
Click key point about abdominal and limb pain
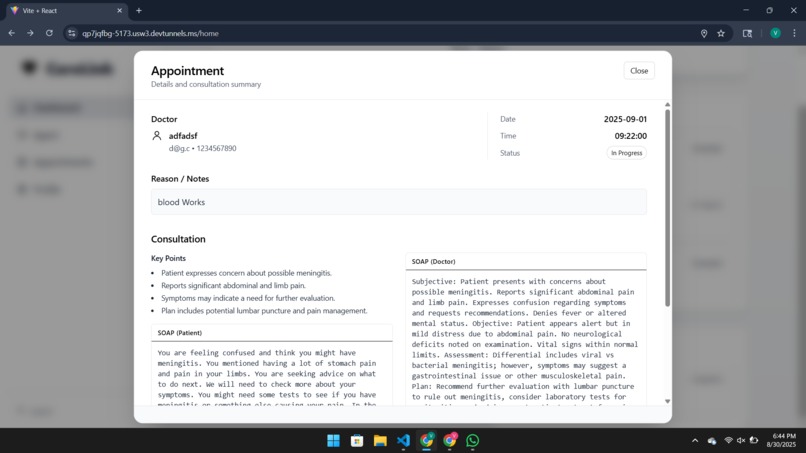(233, 285)
